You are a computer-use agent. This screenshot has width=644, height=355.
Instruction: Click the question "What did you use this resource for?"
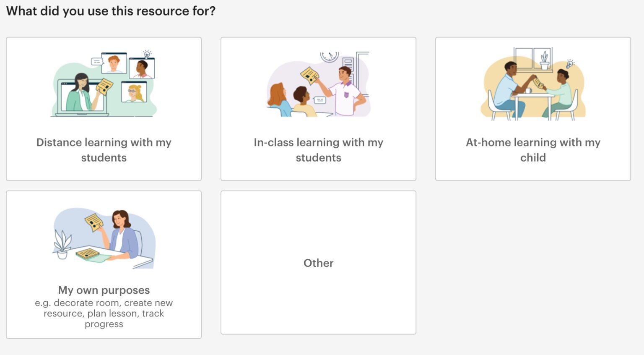tap(111, 11)
